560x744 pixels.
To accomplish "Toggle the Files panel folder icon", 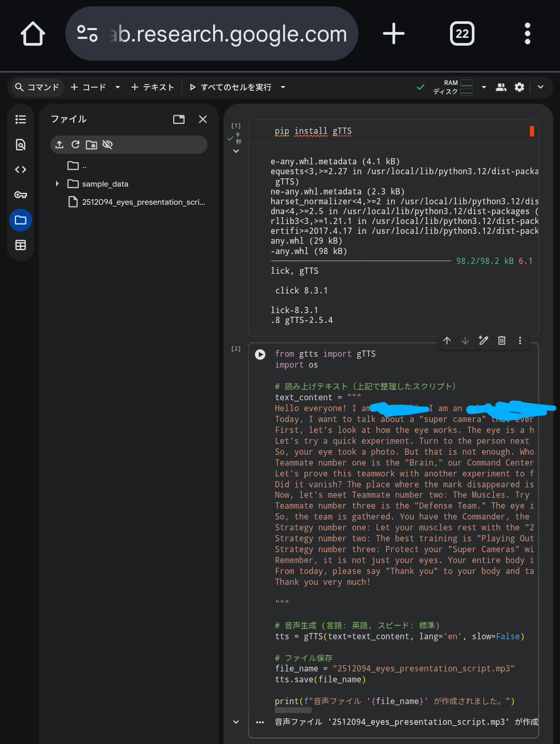I will (x=21, y=220).
